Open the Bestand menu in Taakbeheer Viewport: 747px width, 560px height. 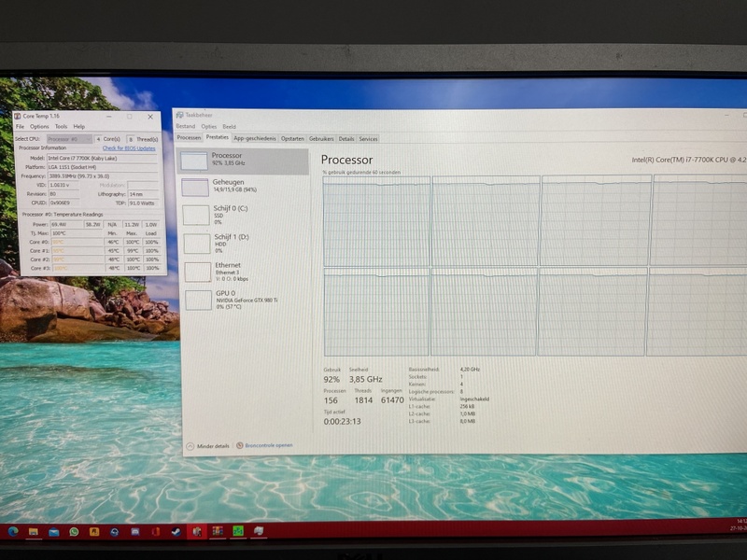point(185,126)
